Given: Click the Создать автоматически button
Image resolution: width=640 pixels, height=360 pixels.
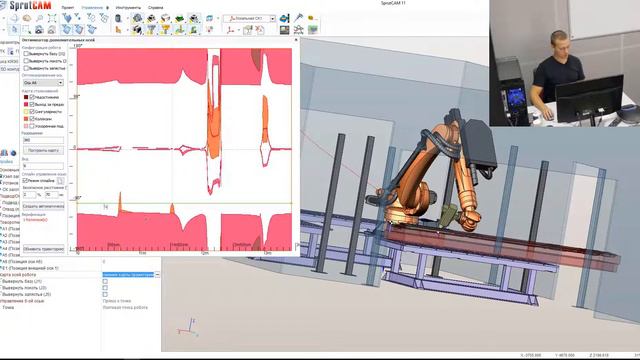Looking at the screenshot, I should (43, 206).
